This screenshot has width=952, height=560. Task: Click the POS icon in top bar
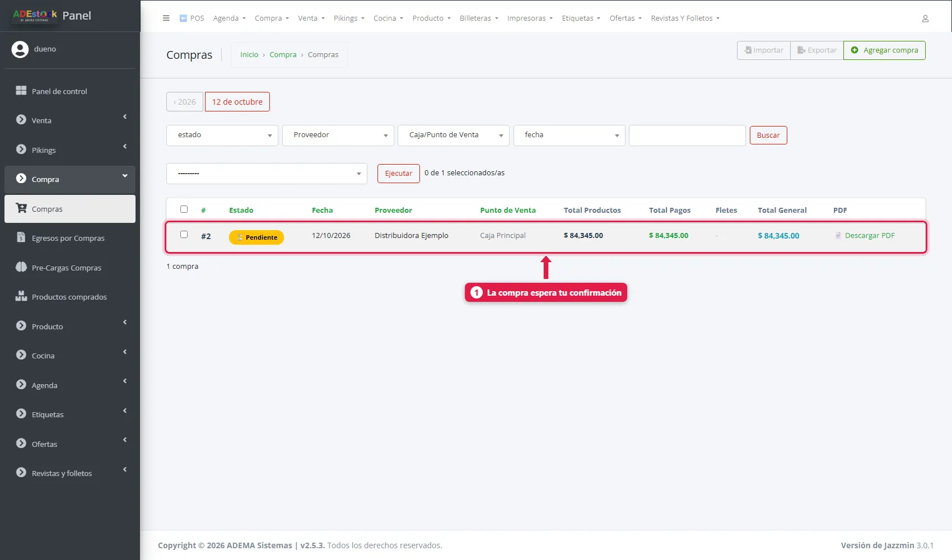point(183,18)
